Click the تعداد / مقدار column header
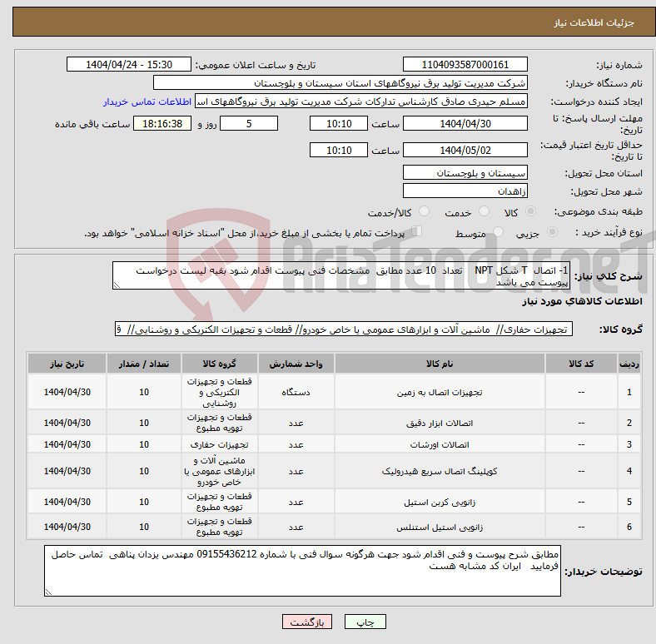The image size is (656, 644). (x=144, y=364)
